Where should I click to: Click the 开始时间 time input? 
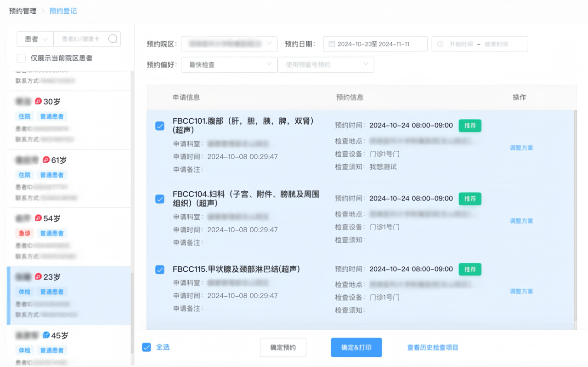click(x=461, y=44)
